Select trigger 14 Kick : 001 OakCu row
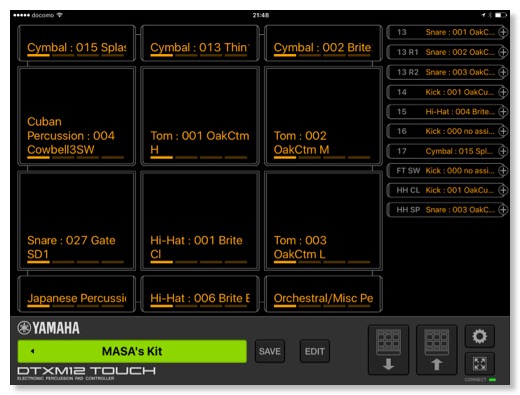 tap(447, 92)
